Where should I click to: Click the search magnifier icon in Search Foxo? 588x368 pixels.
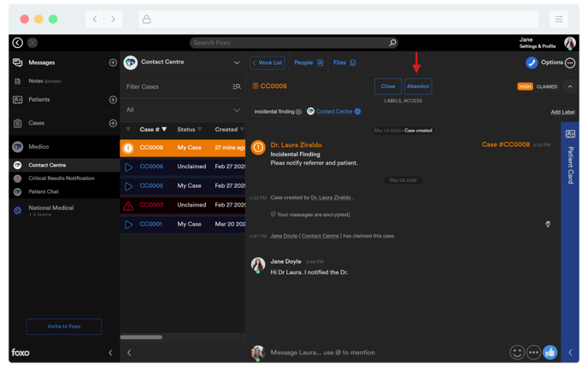[x=392, y=43]
